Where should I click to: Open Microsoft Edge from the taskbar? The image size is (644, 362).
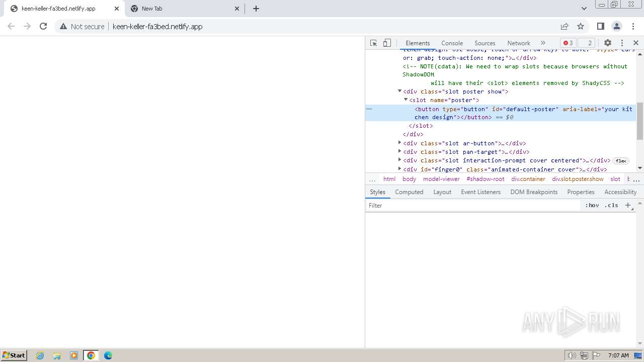click(108, 355)
